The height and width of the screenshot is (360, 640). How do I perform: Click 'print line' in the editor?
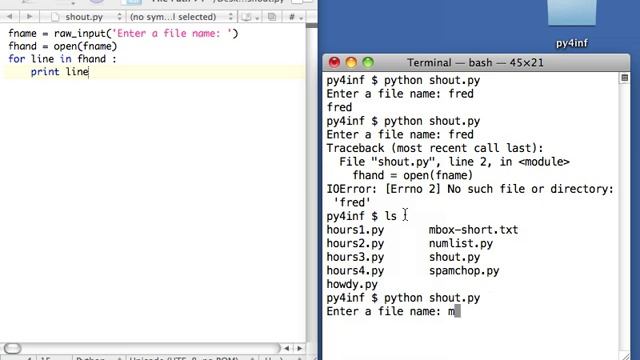[60, 72]
